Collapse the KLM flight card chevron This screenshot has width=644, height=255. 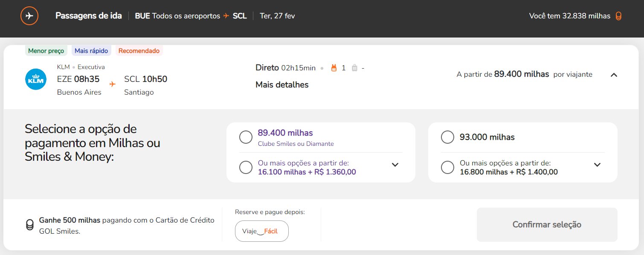click(614, 75)
